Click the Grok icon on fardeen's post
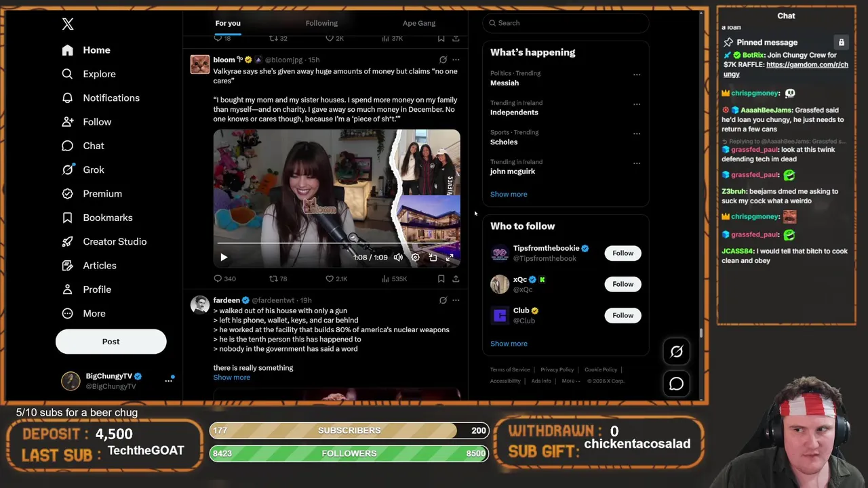 (x=443, y=300)
